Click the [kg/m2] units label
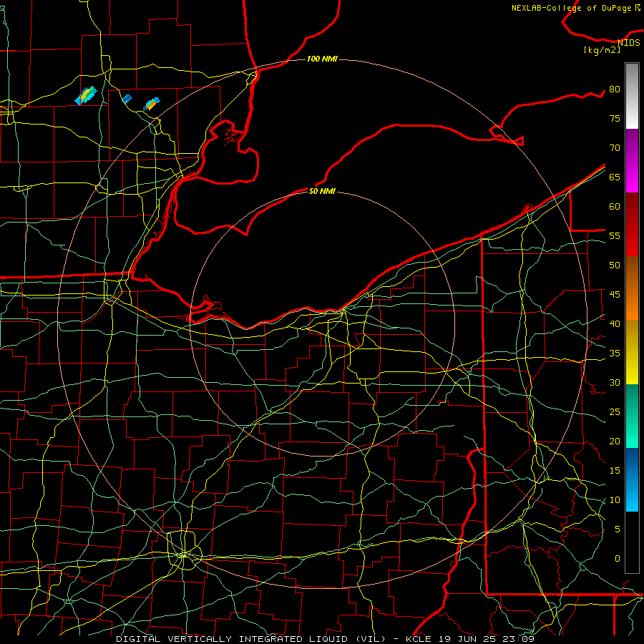This screenshot has height=644, width=644. pyautogui.click(x=602, y=50)
